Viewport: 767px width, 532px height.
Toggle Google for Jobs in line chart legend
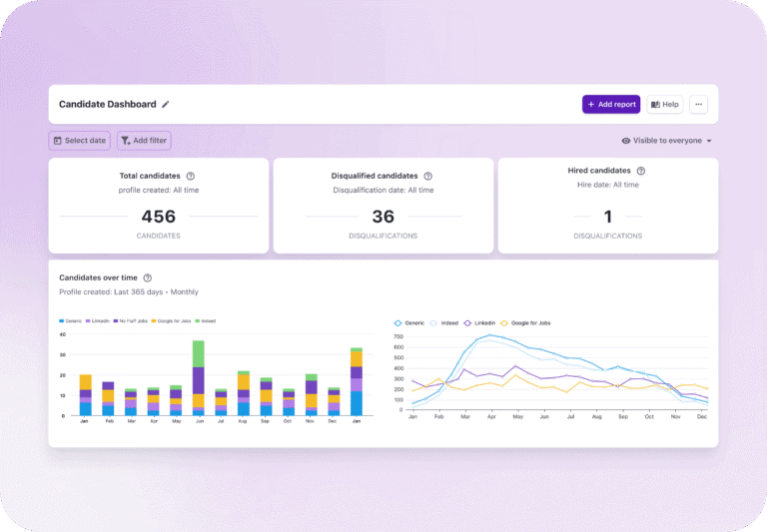click(x=525, y=323)
